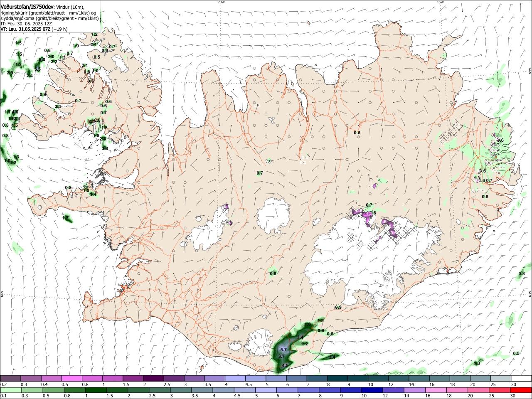This screenshot has height=399, width=532.
Task: Click the 1.9 value north of the Westfjords
Action: (x=76, y=46)
